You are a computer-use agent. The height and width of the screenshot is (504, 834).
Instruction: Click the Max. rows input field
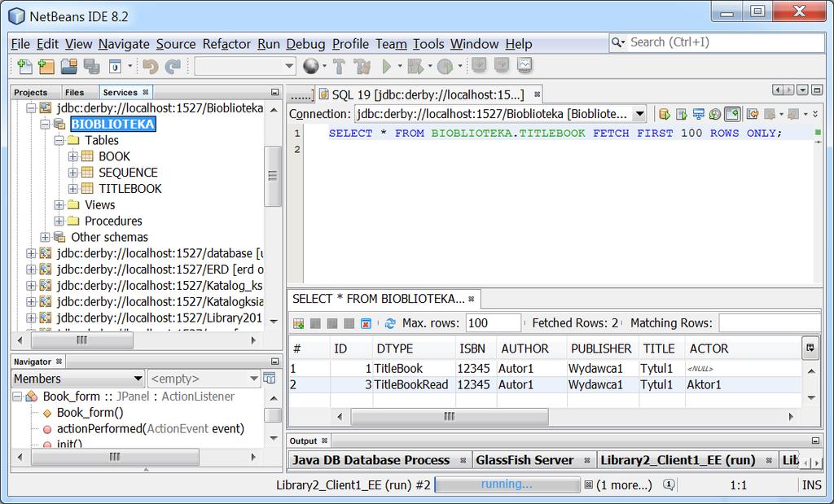point(493,323)
